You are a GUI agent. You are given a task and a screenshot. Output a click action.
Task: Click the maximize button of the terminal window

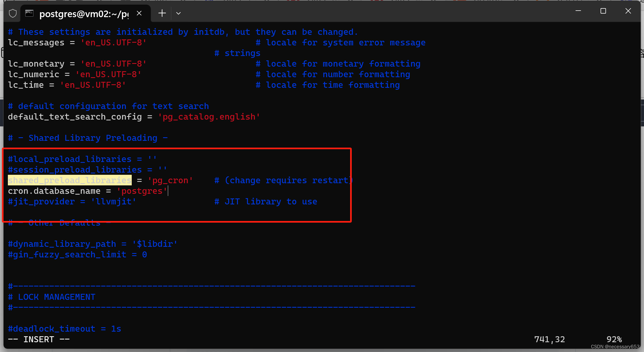(x=603, y=11)
